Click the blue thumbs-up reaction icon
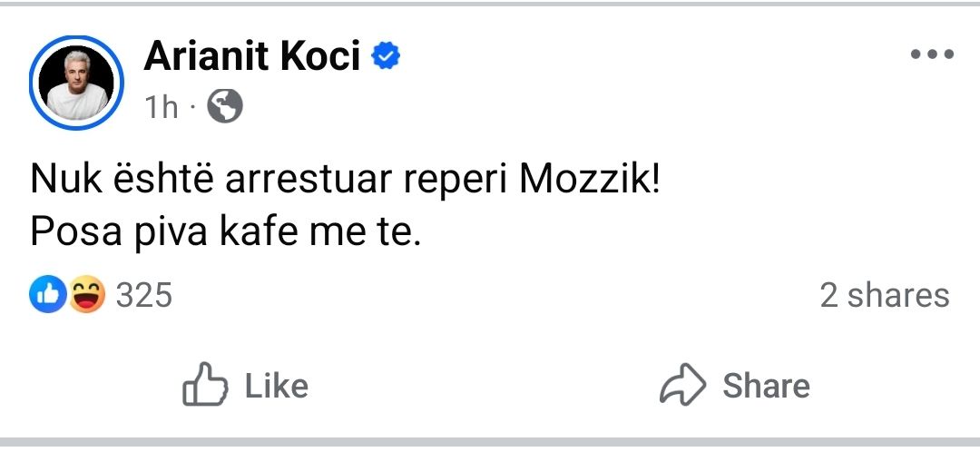 tap(48, 295)
